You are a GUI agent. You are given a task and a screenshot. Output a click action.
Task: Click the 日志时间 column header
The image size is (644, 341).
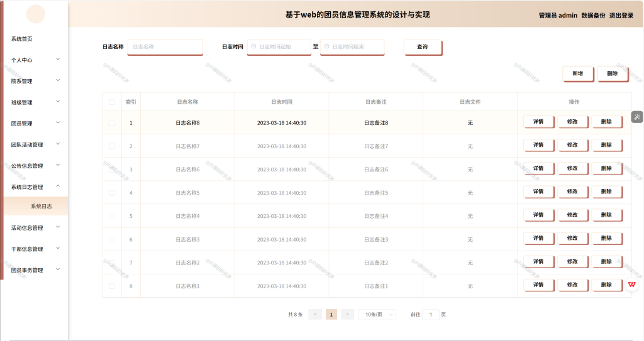click(282, 102)
